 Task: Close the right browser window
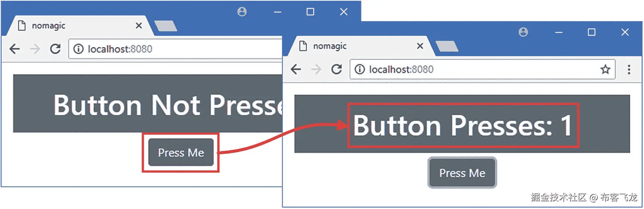coord(625,32)
